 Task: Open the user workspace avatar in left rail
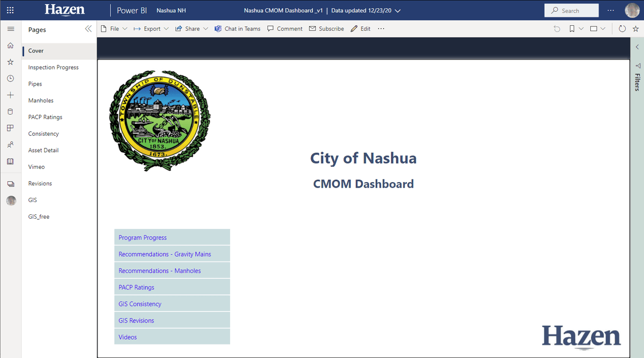[11, 200]
